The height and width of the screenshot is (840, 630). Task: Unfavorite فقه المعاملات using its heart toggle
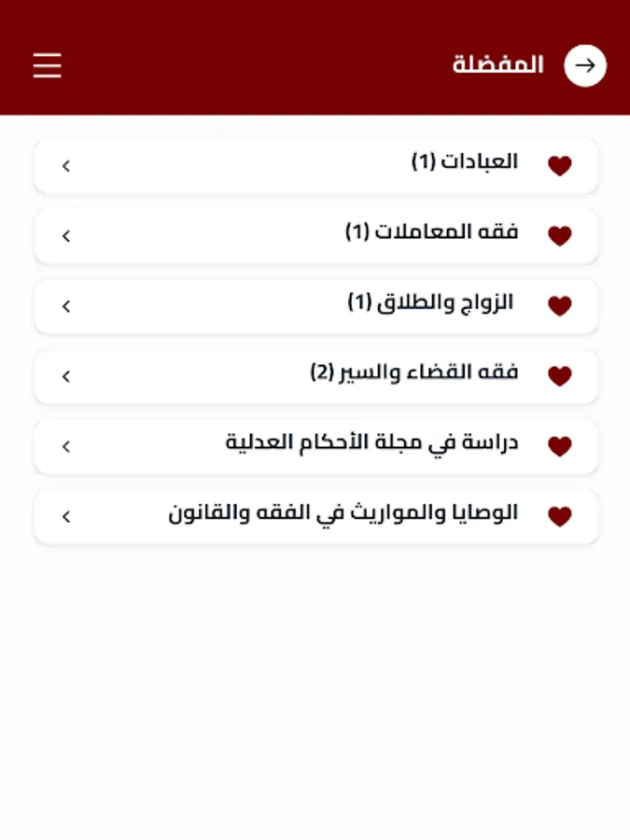560,235
